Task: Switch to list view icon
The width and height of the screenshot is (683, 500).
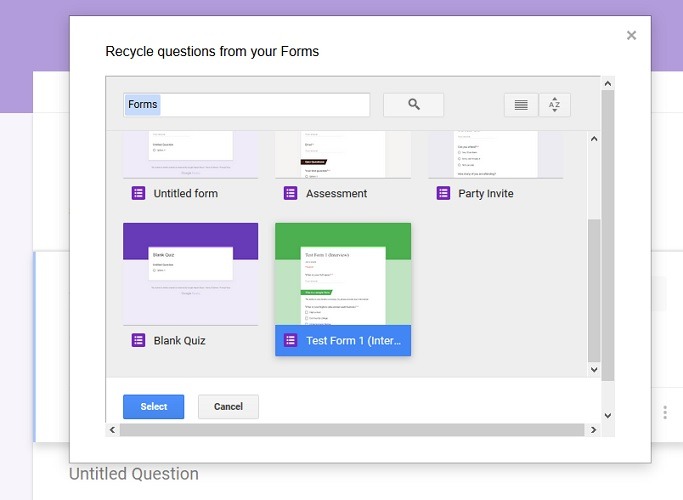Action: 521,105
